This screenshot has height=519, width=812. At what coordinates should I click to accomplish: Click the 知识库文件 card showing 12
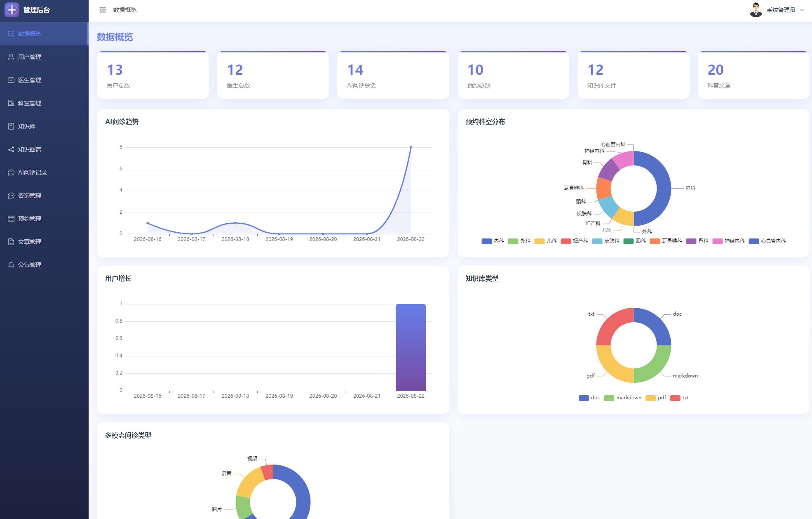point(634,75)
